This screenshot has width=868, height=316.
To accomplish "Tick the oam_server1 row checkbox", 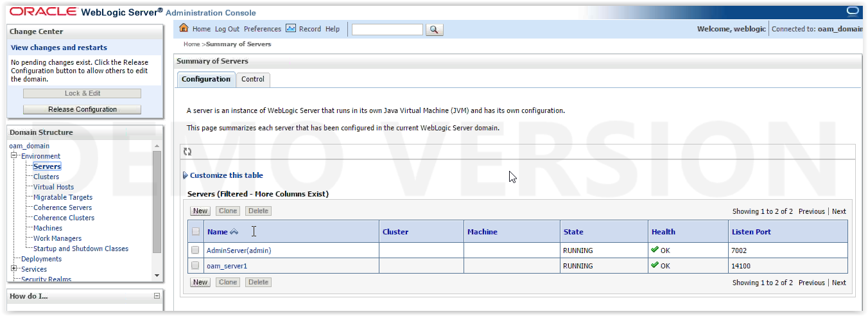I will [x=195, y=265].
